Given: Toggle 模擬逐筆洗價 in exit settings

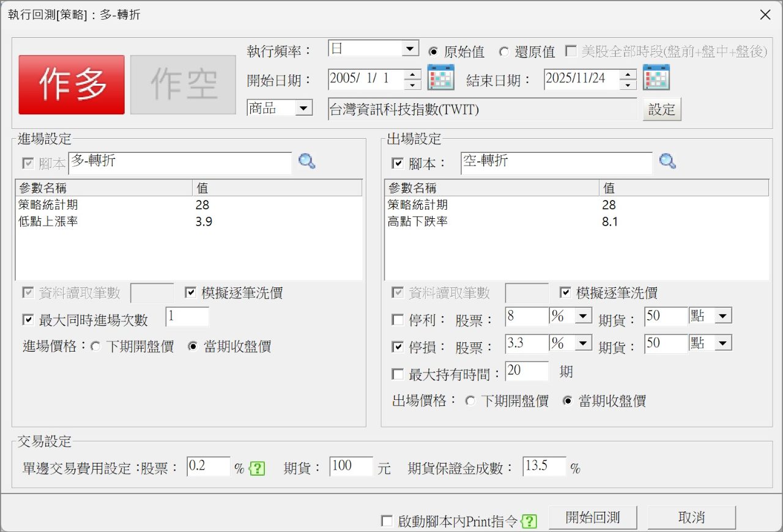Looking at the screenshot, I should (565, 293).
